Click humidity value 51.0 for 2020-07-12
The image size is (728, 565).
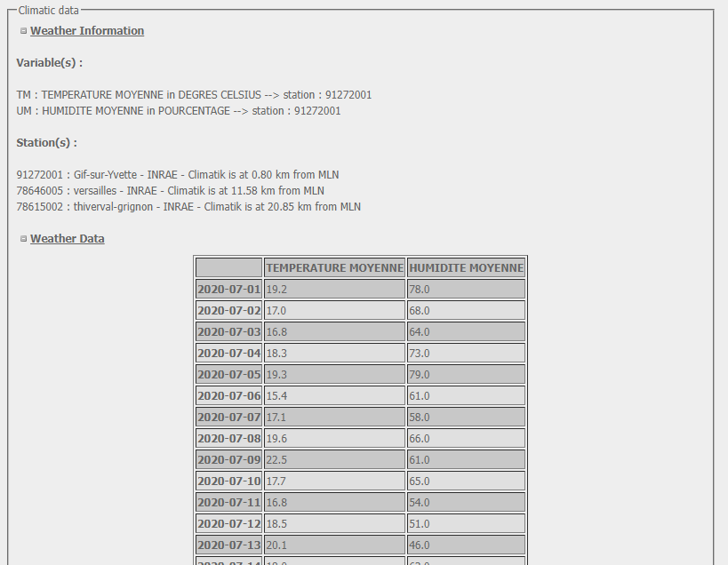(466, 524)
